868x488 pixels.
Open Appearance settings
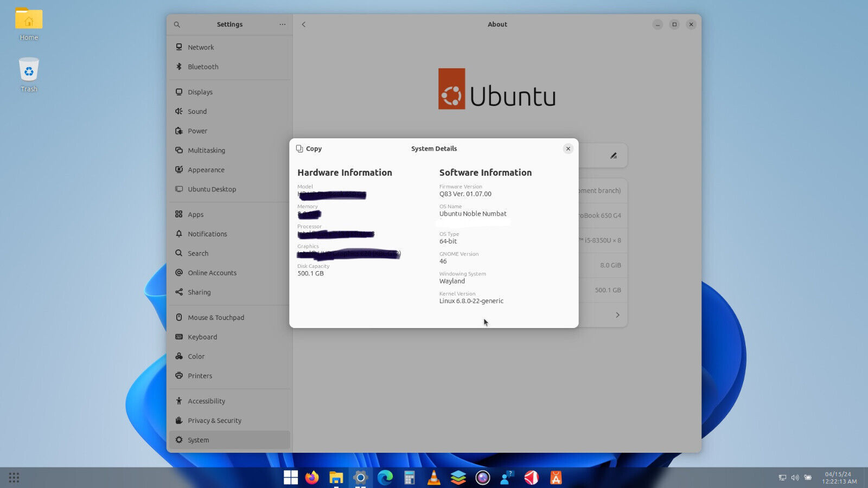[229, 170]
